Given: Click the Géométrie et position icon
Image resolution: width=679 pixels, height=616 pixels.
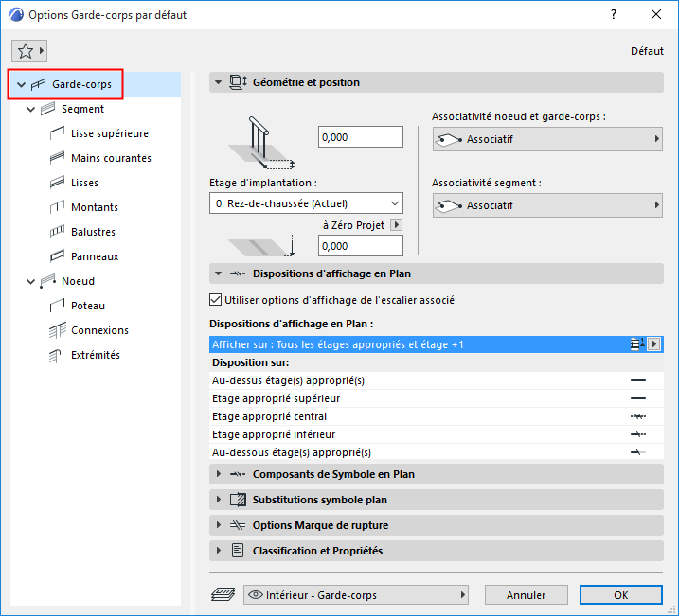Looking at the screenshot, I should 238,82.
